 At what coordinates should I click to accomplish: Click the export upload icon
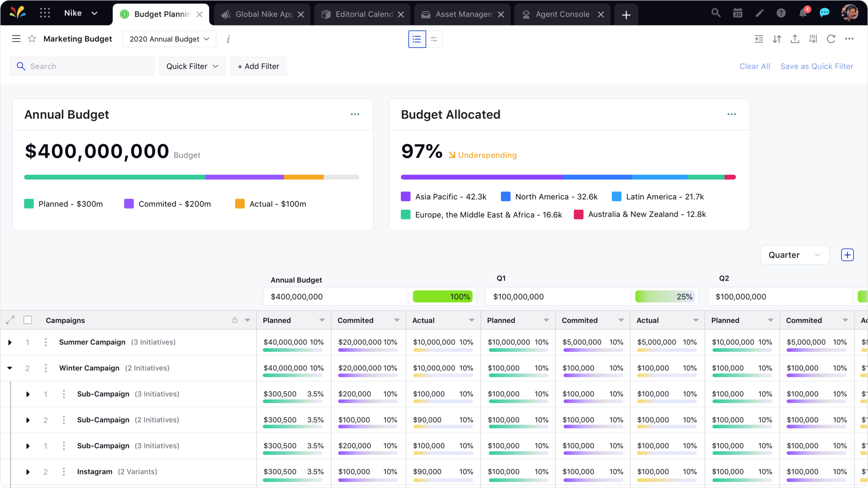[x=795, y=39]
